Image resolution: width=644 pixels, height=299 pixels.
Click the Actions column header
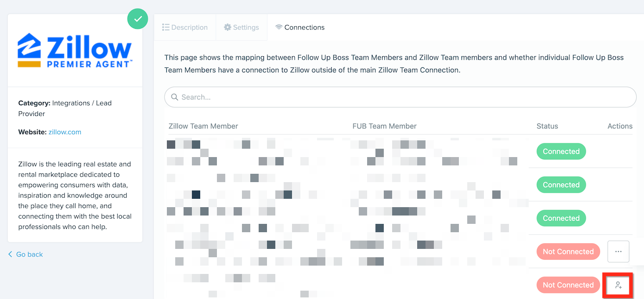point(620,126)
